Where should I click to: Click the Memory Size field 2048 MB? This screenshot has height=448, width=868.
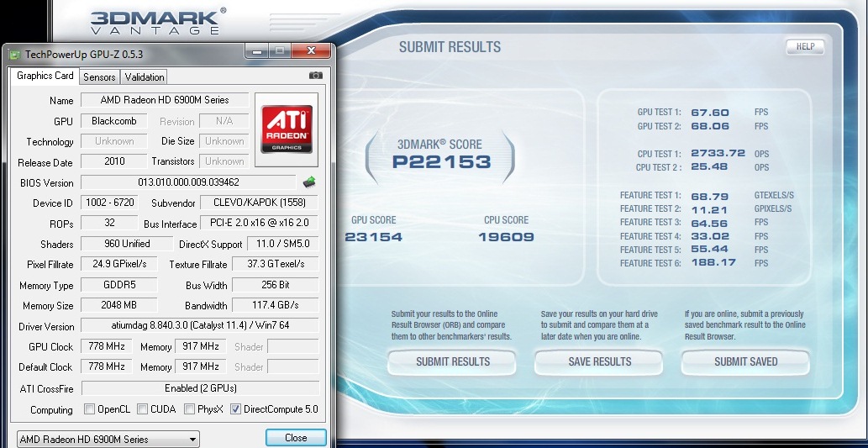(x=119, y=304)
